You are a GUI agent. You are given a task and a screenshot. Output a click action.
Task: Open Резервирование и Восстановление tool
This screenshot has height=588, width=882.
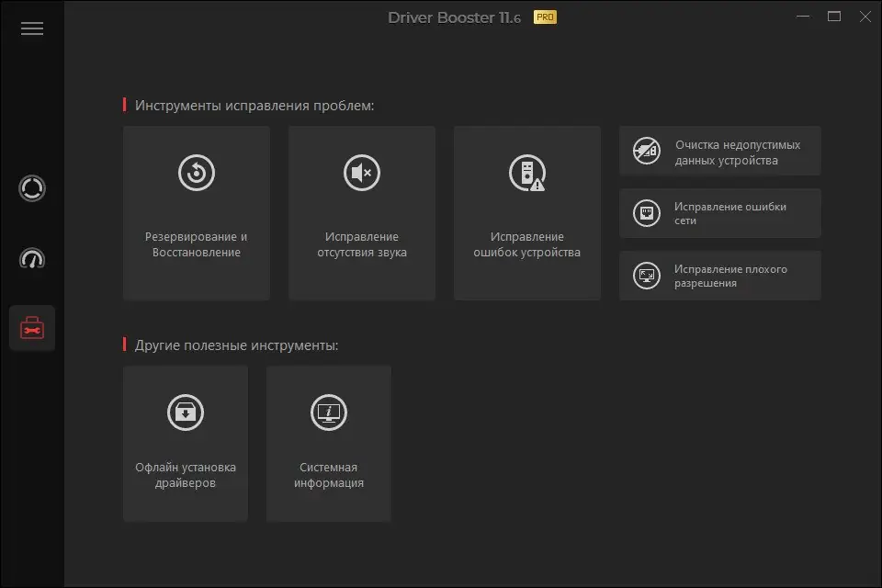[x=196, y=244]
